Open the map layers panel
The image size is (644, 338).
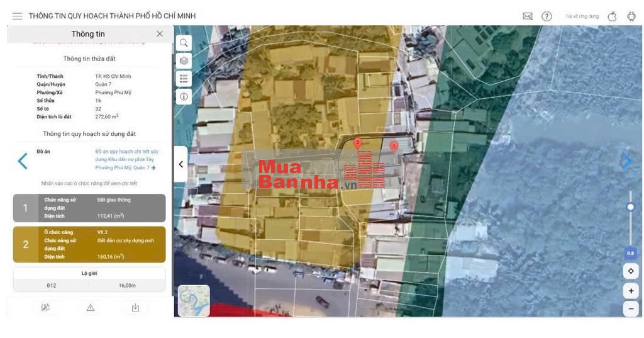pyautogui.click(x=184, y=60)
